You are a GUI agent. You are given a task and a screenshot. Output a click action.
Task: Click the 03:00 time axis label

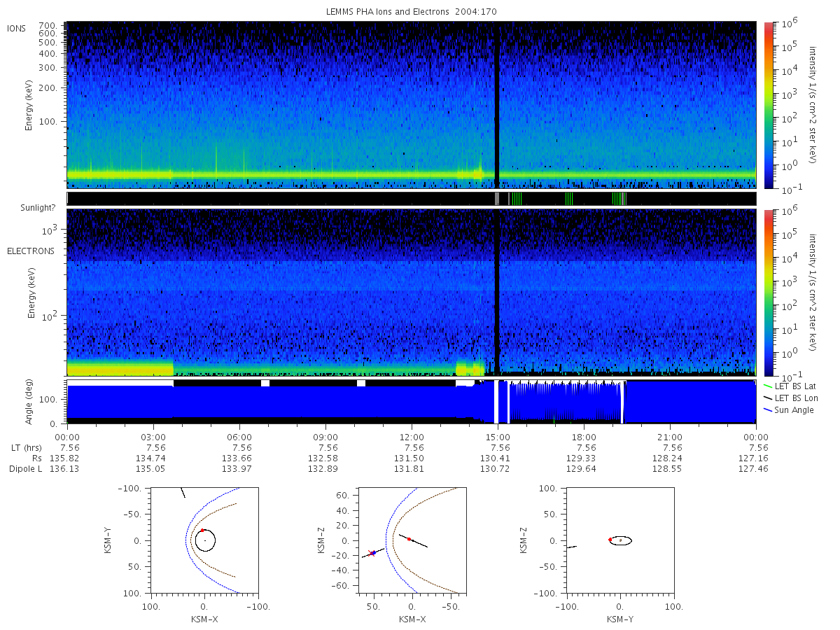(x=154, y=437)
